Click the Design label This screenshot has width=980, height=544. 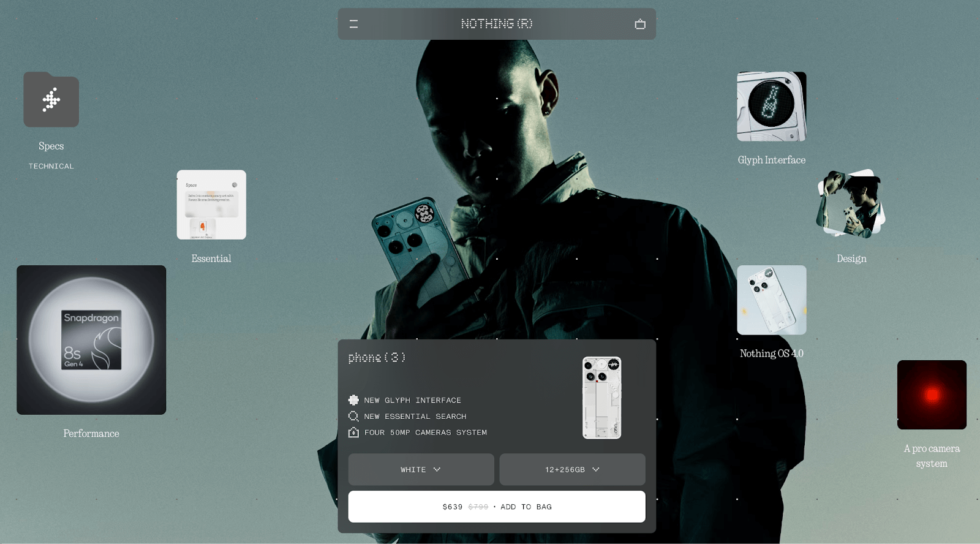(851, 259)
